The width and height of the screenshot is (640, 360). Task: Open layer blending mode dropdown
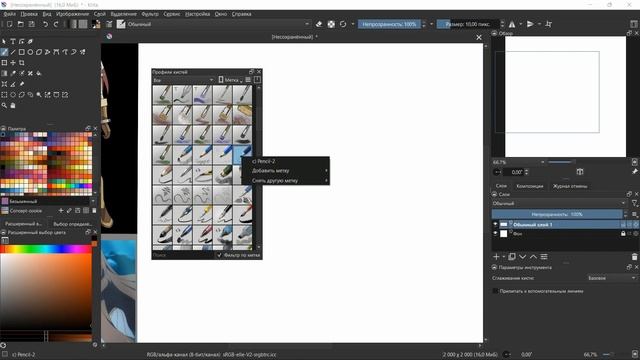559,203
